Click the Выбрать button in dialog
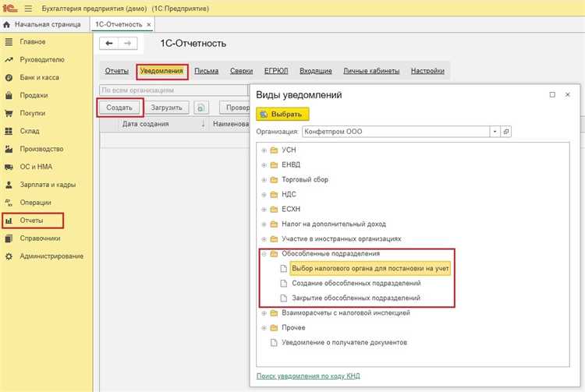 point(282,114)
